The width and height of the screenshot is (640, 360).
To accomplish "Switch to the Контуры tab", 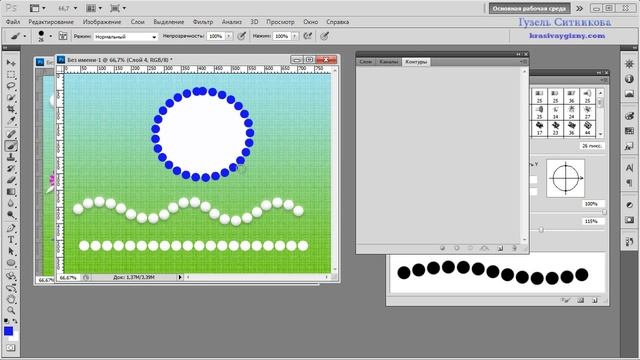I will [x=416, y=62].
